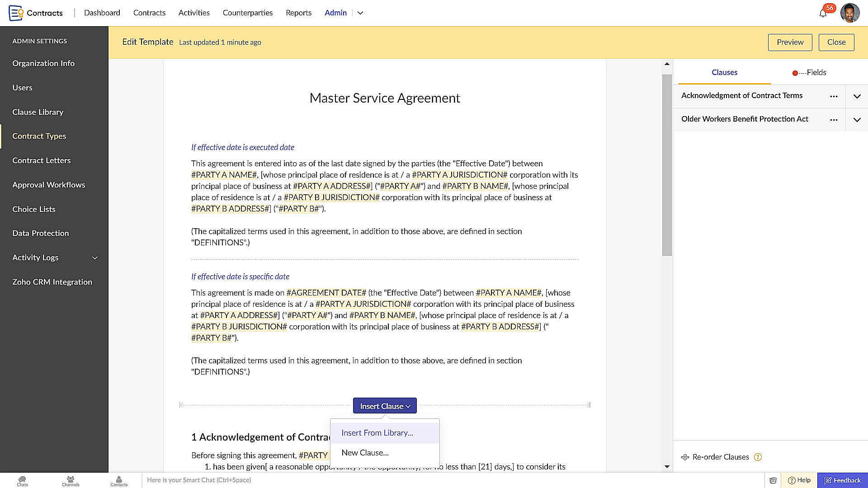
Task: Open the Channels panel in bottom bar
Action: 70,480
